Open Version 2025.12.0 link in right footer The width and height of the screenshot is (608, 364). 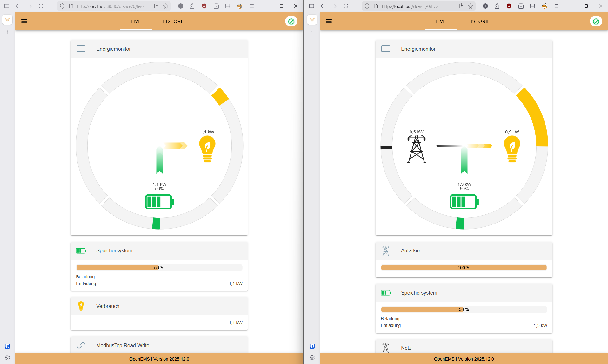pyautogui.click(x=476, y=359)
